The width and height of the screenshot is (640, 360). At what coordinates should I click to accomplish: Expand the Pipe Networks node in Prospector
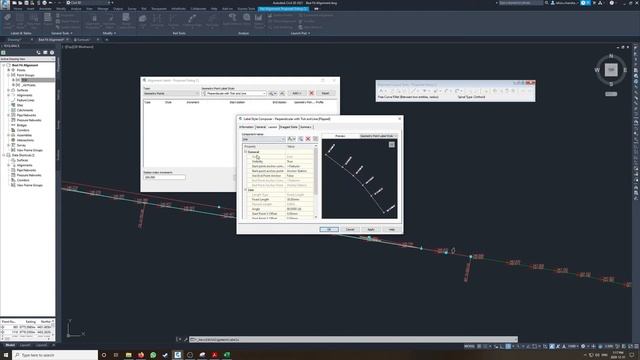9,115
